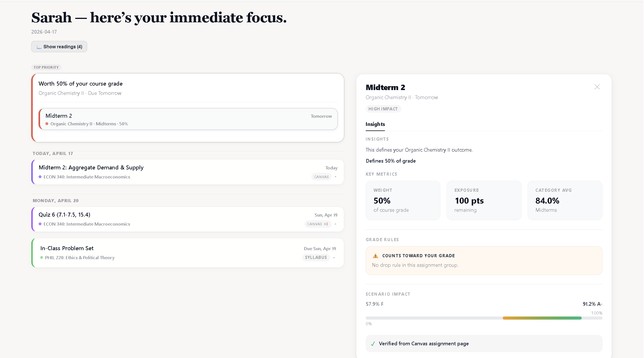Click the SYLLABUS badge on Problem Set

[x=316, y=257]
